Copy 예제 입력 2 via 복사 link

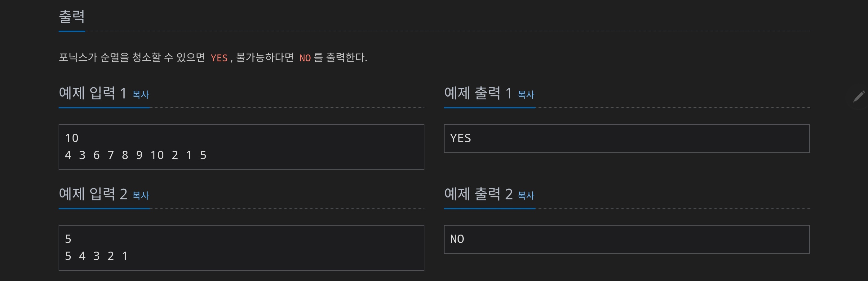[140, 196]
